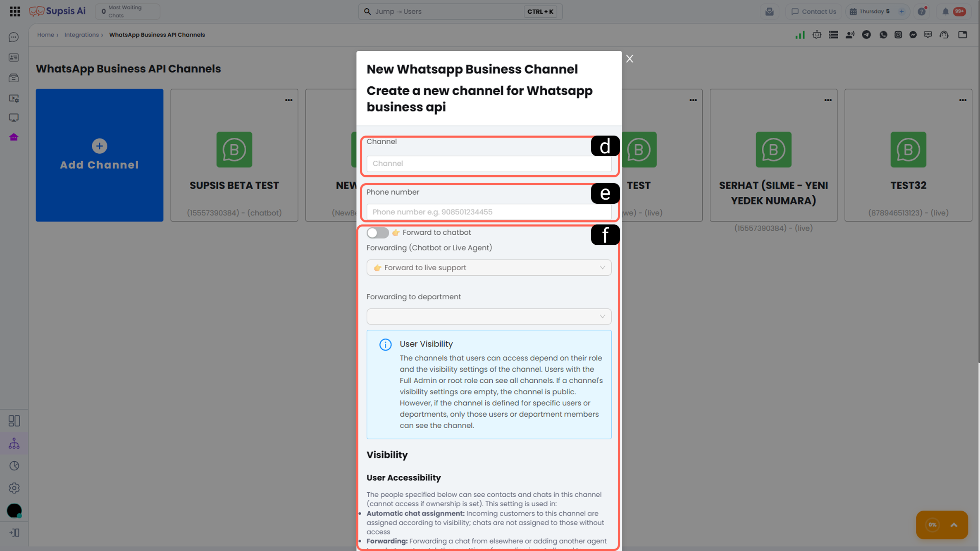Screen dimensions: 980x551
Task: Open options menu for TEST32 card
Action: (x=963, y=100)
